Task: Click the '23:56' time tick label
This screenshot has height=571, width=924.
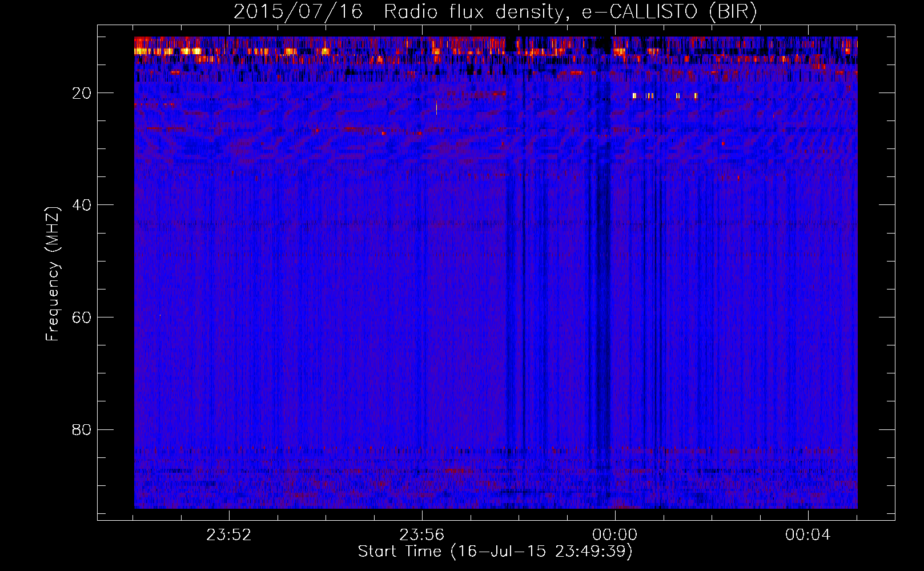Action: pos(422,535)
